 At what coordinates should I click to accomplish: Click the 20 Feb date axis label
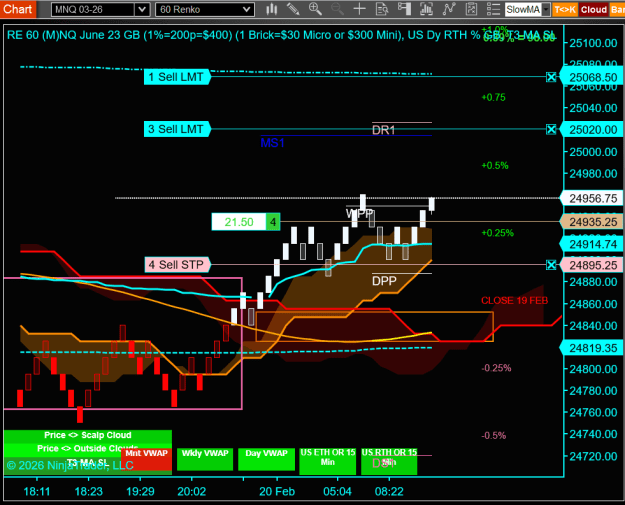277,491
